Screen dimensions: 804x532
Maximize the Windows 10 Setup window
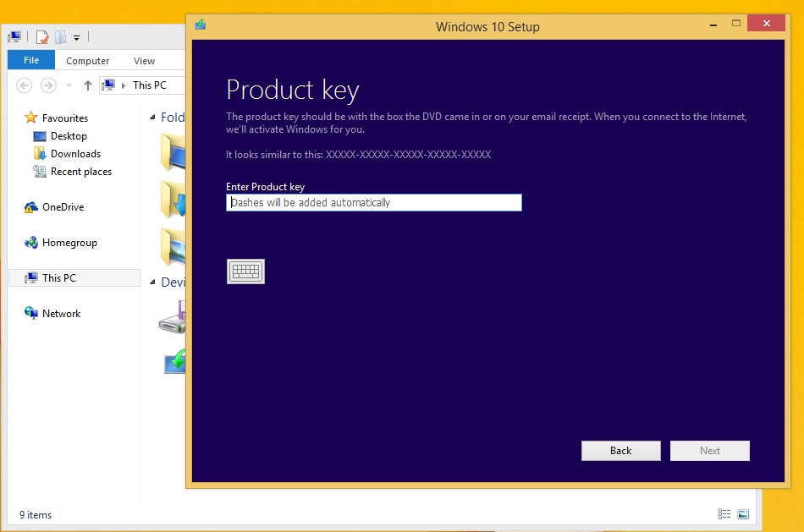pyautogui.click(x=736, y=23)
